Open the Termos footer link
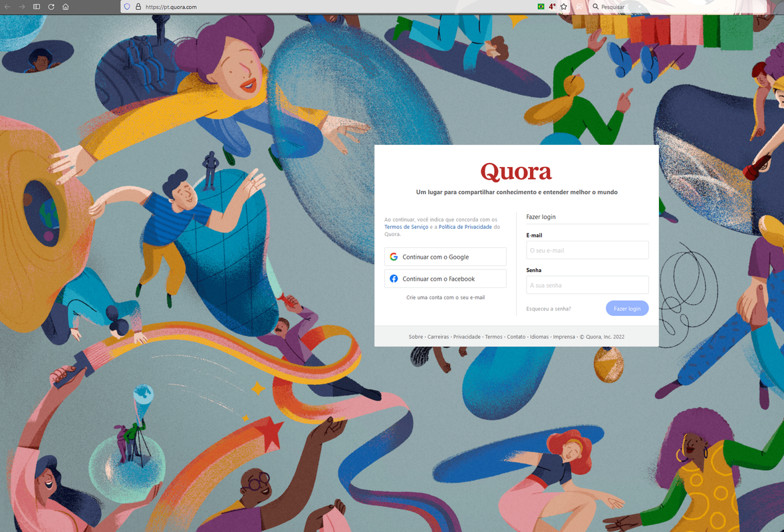 tap(493, 336)
